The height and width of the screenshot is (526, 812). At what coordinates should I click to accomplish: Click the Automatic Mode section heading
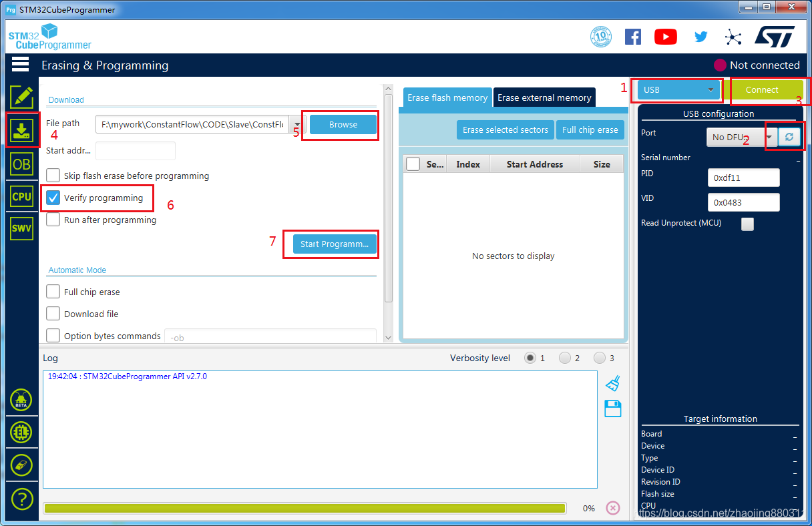click(x=77, y=270)
